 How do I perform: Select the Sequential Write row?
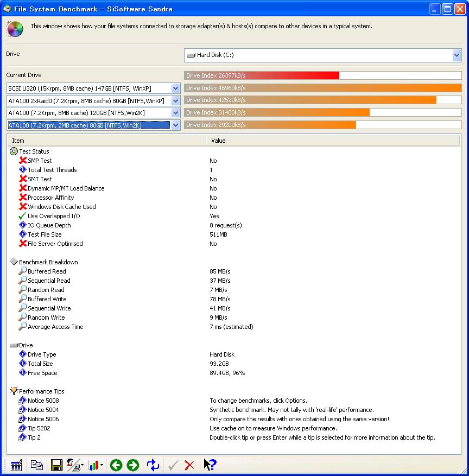click(234, 308)
